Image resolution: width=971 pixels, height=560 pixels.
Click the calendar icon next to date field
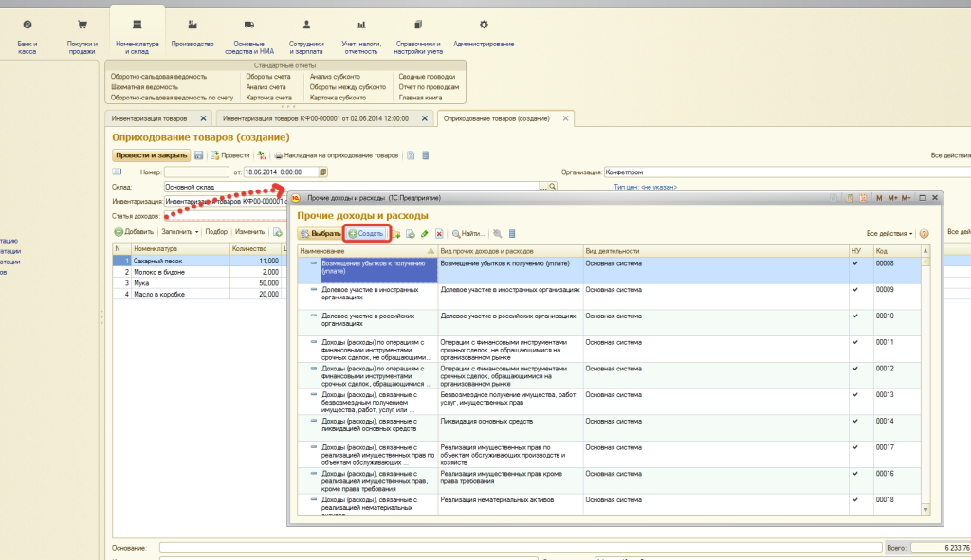click(322, 172)
